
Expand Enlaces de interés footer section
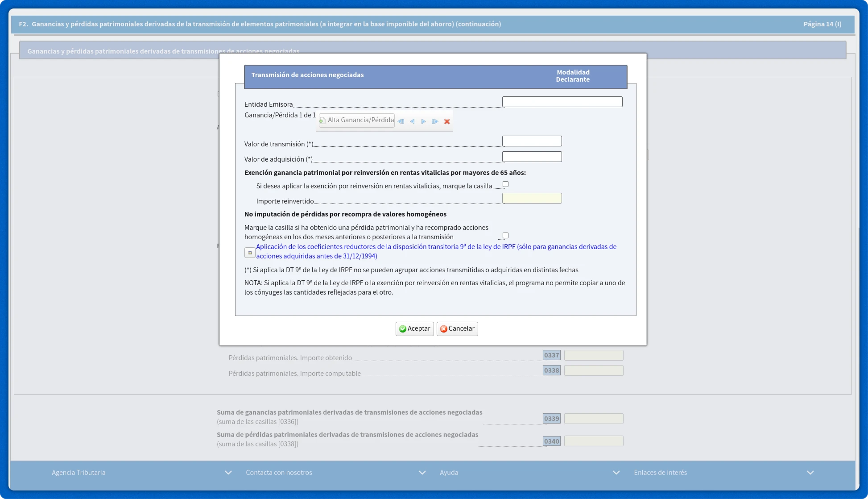[x=810, y=473]
